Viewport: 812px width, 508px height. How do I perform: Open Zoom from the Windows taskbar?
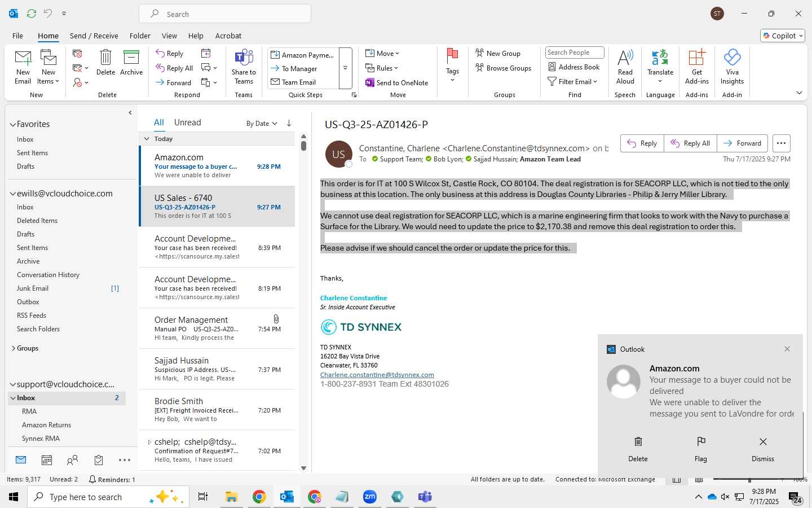(370, 497)
